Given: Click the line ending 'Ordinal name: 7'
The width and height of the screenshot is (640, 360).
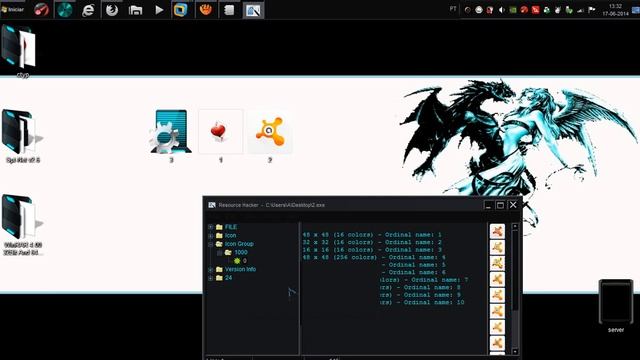Looking at the screenshot, I should pyautogui.click(x=424, y=280).
